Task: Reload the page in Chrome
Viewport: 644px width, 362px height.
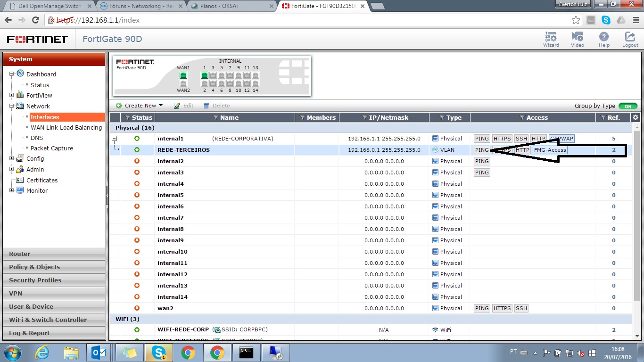Action: point(35,20)
